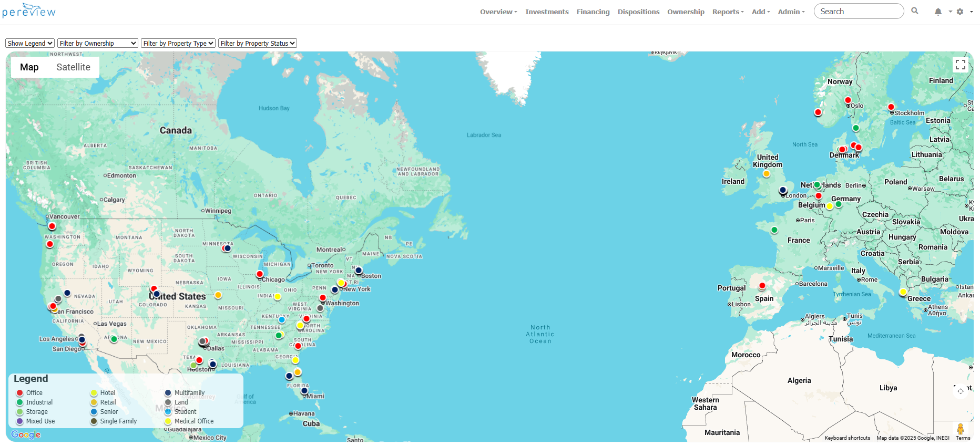This screenshot has width=980, height=446.
Task: Click the search magnifier icon
Action: [x=915, y=11]
